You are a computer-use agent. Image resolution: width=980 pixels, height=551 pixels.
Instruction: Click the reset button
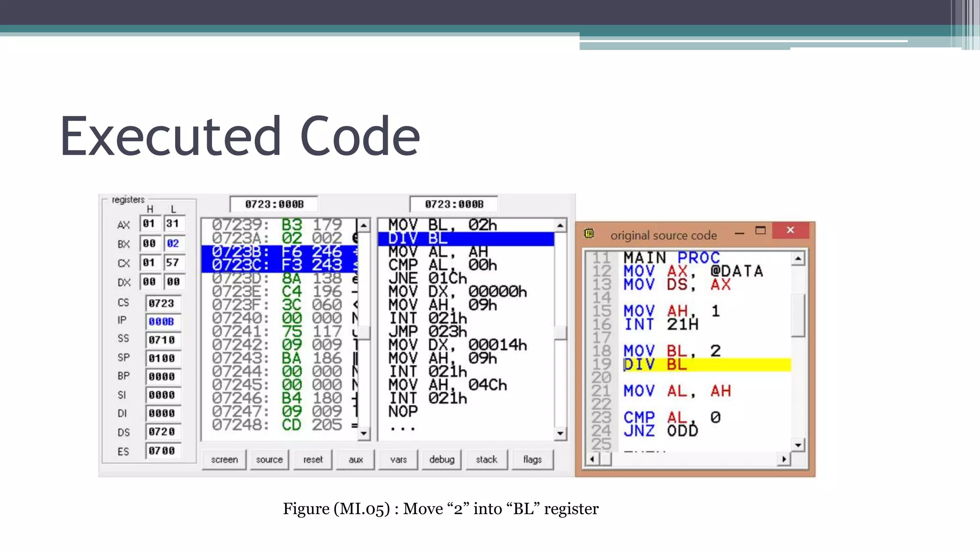[x=313, y=459]
